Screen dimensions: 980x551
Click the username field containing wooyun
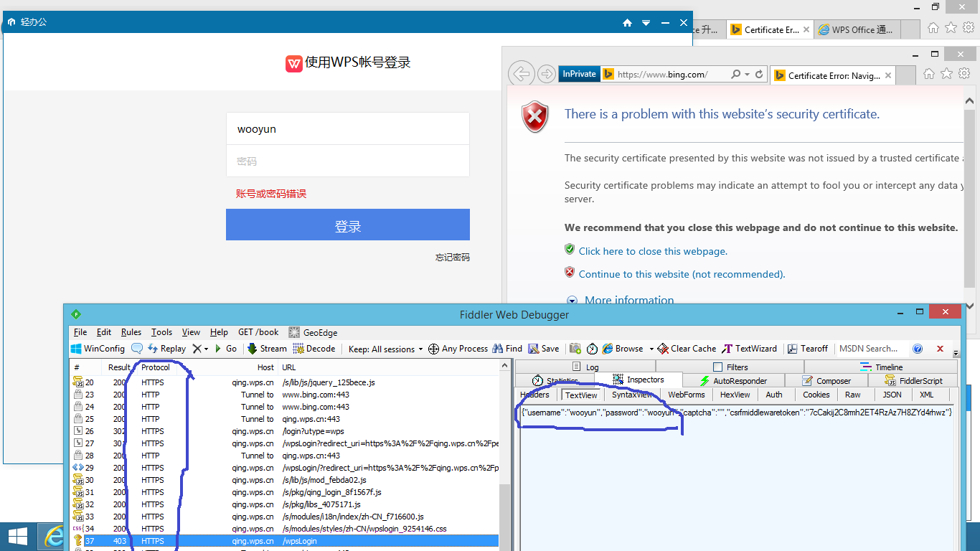[348, 129]
